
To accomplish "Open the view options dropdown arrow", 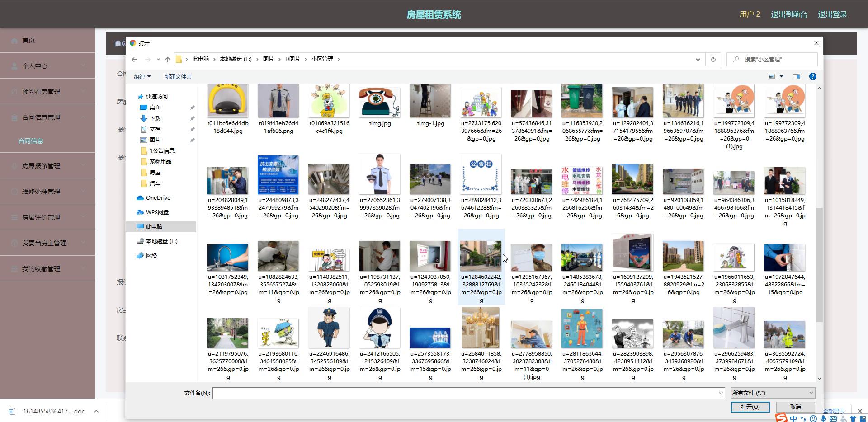I will 781,76.
